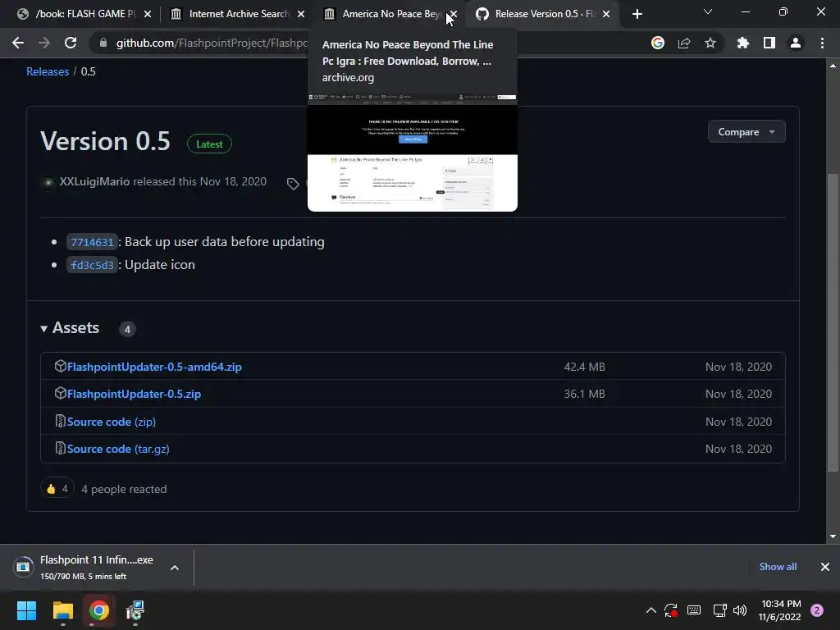Open the volume tray icon
The image size is (840, 630).
[740, 610]
